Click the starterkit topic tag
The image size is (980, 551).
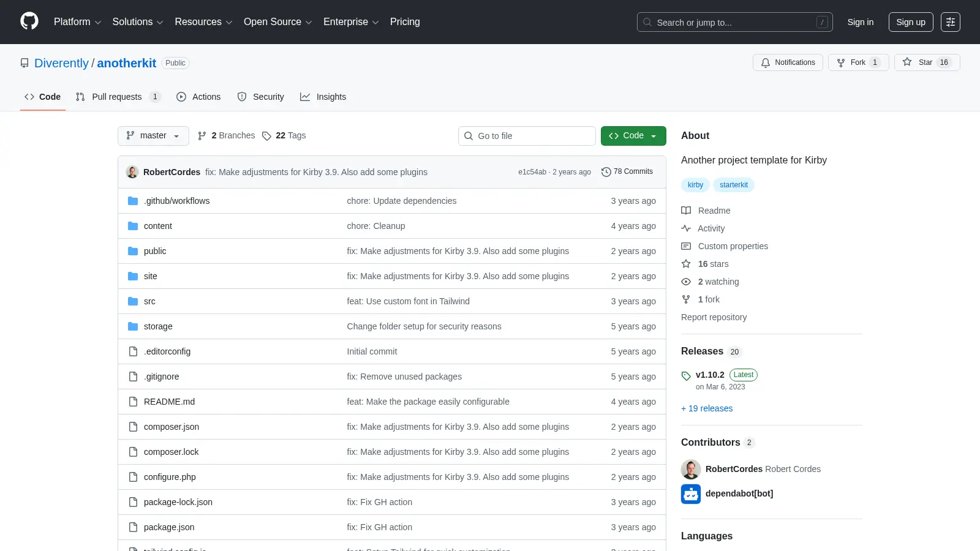point(734,185)
